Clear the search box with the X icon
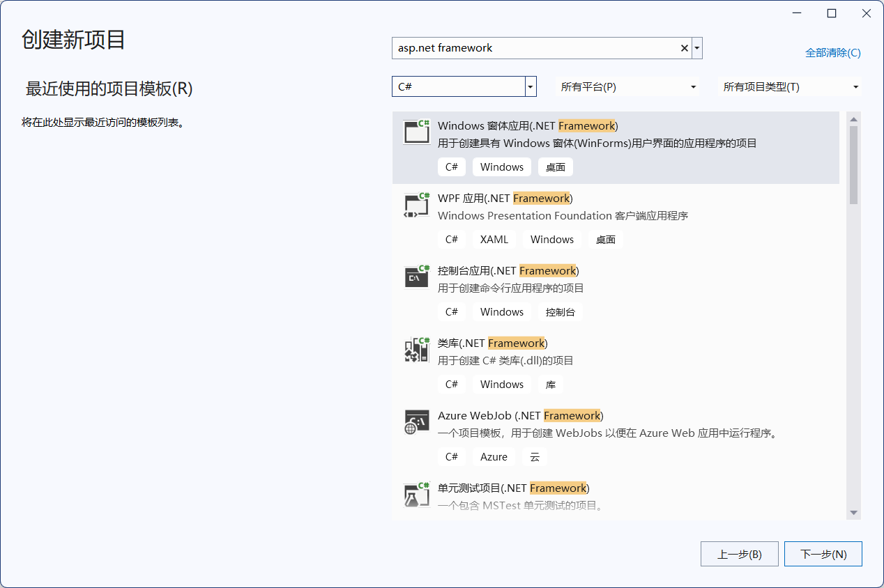884x588 pixels. pos(684,48)
